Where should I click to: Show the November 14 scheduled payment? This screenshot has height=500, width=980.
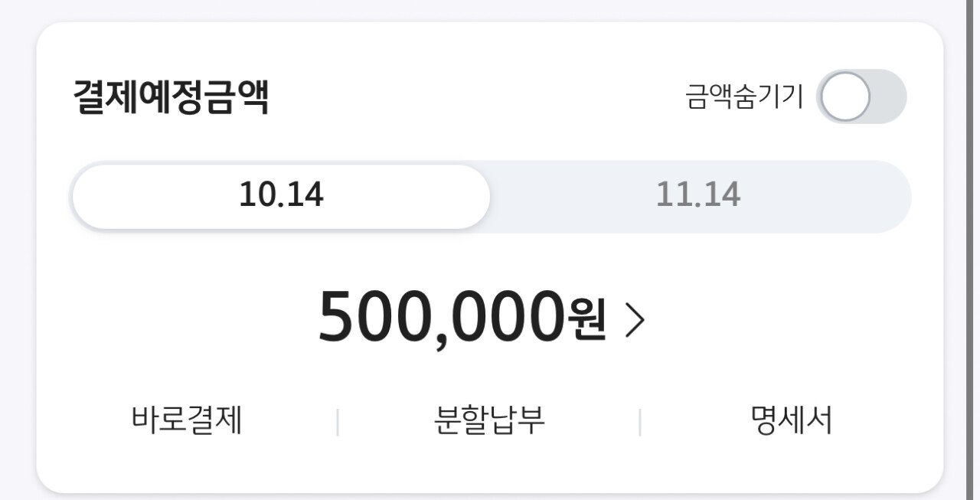[x=698, y=196]
